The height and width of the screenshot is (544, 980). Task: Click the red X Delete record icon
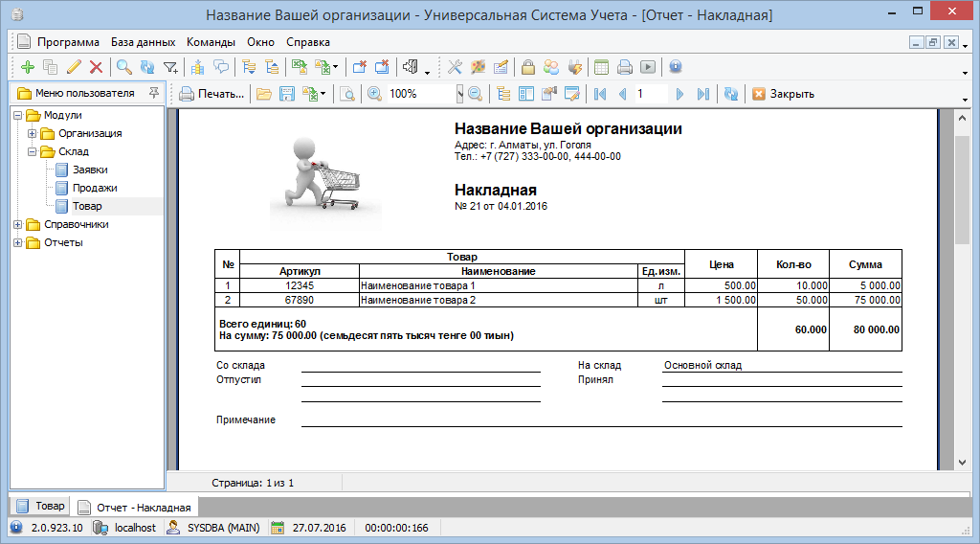[x=96, y=67]
